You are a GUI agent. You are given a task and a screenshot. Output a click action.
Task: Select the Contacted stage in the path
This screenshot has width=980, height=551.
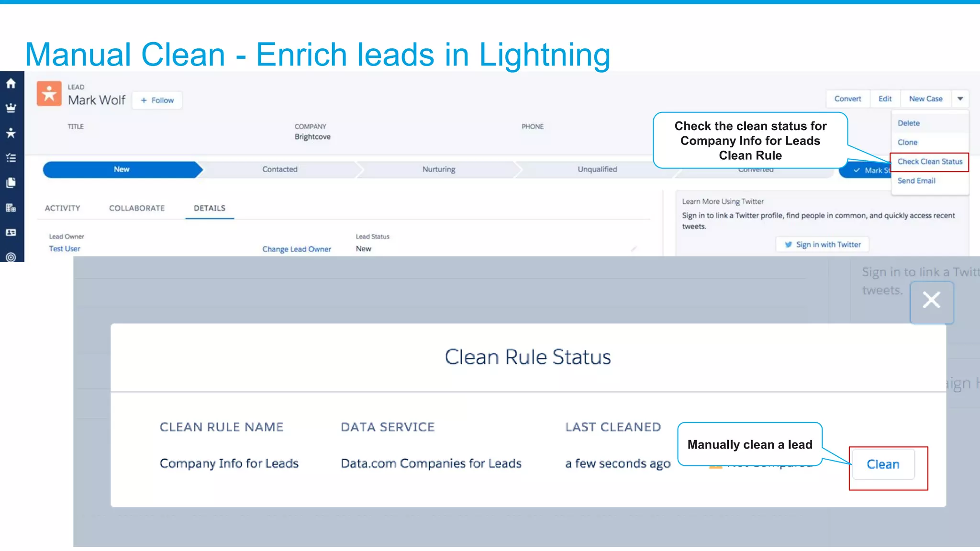[280, 169]
